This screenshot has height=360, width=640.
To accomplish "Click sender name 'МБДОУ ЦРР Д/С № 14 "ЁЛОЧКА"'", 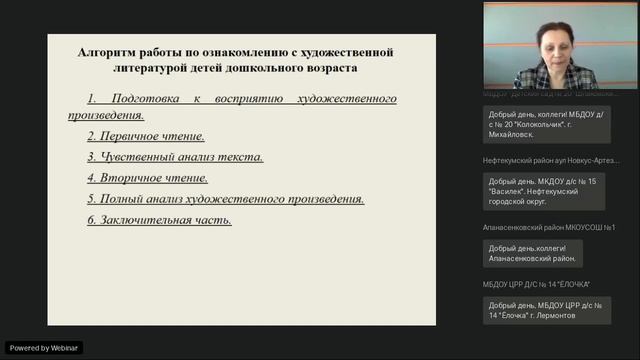I will point(536,284).
